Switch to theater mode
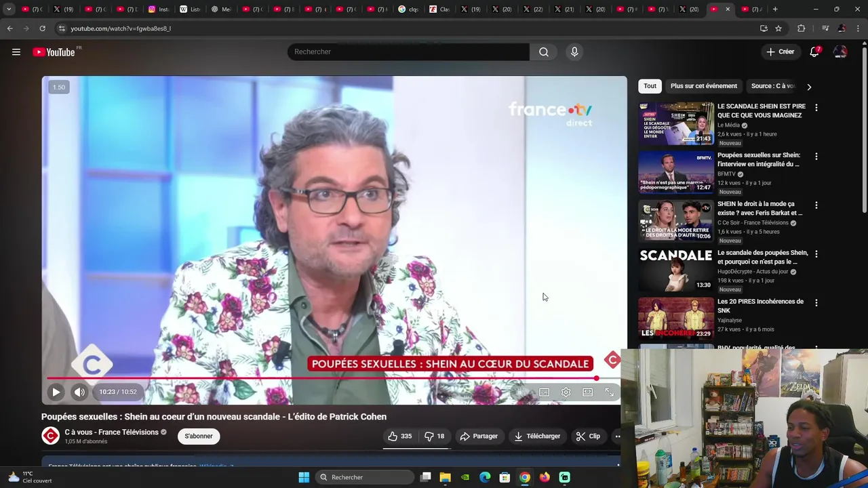 point(587,392)
